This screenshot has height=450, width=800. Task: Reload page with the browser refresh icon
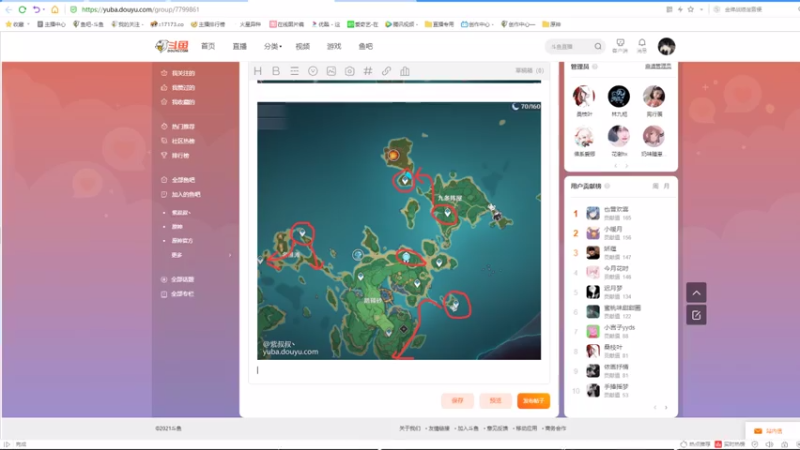coord(22,9)
